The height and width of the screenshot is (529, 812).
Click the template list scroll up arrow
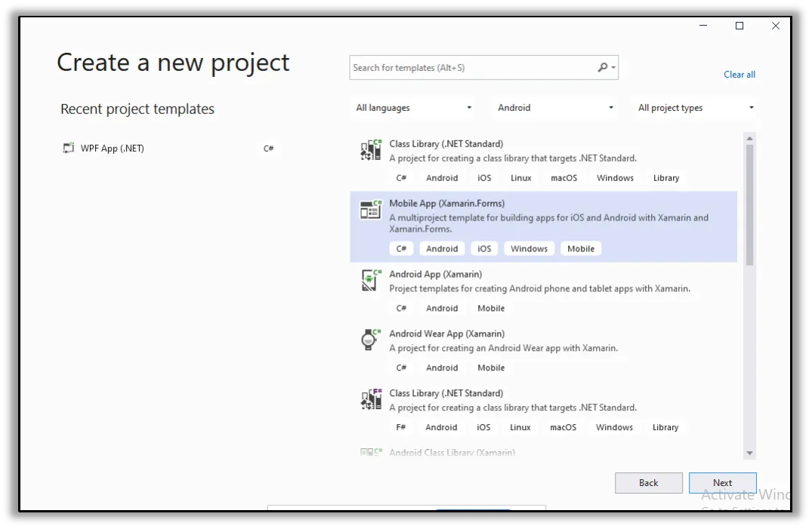click(x=749, y=139)
